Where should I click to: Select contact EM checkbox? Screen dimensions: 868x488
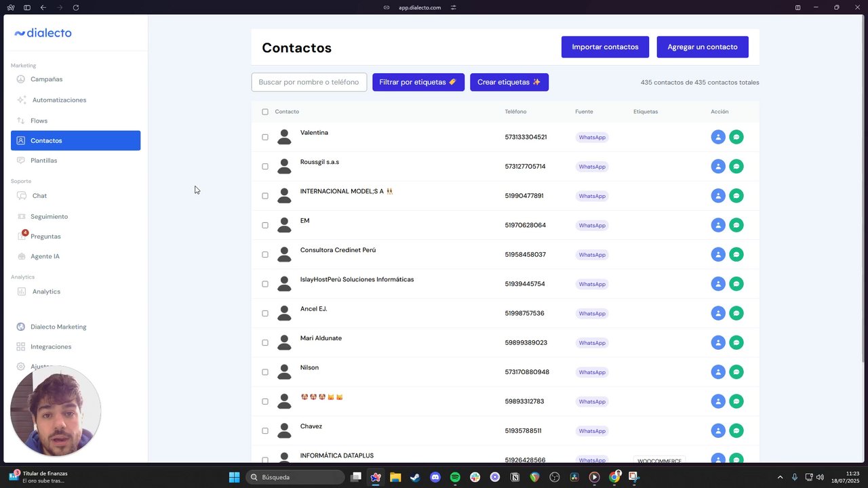coord(265,225)
